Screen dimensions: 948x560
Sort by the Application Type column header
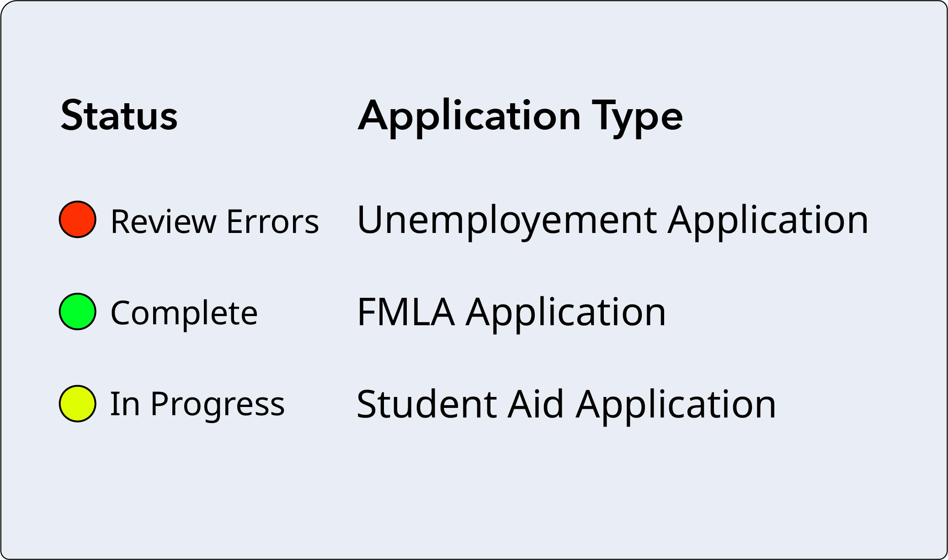click(x=520, y=116)
